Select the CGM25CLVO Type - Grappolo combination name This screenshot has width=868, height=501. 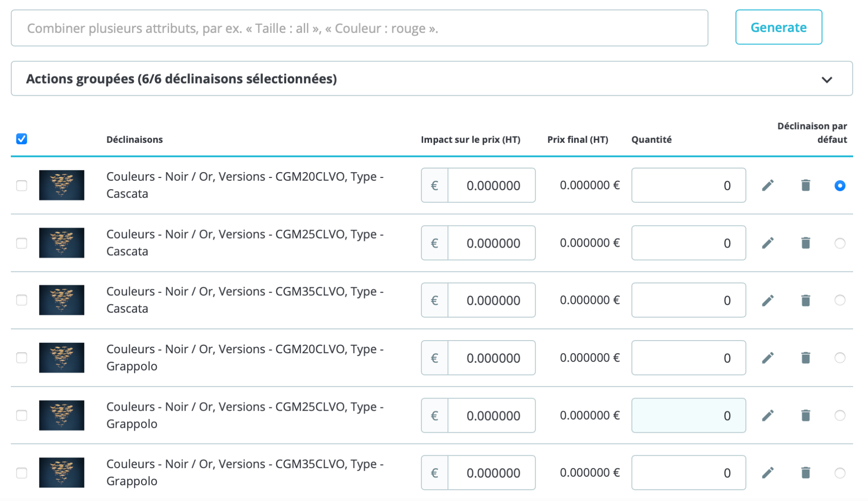tap(245, 415)
